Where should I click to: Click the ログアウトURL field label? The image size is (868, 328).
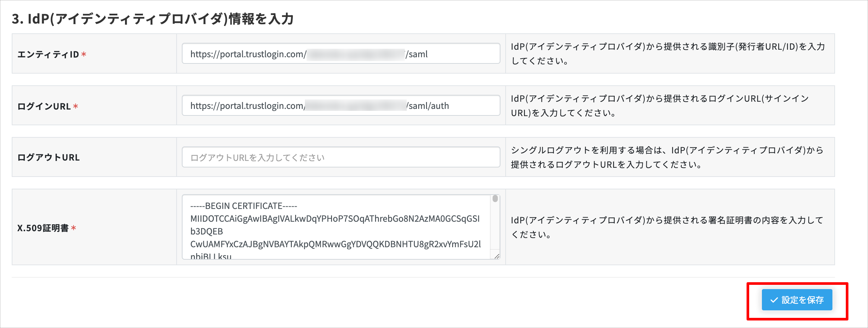[x=49, y=157]
